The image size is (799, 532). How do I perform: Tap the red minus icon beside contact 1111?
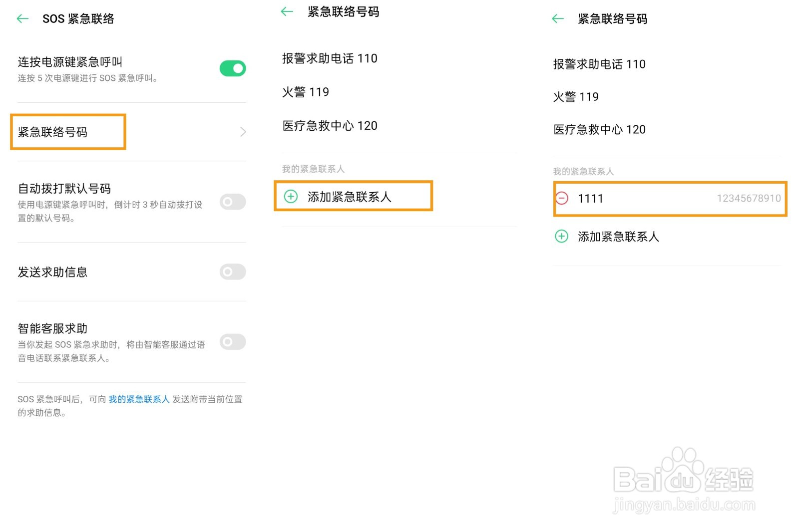pos(562,198)
